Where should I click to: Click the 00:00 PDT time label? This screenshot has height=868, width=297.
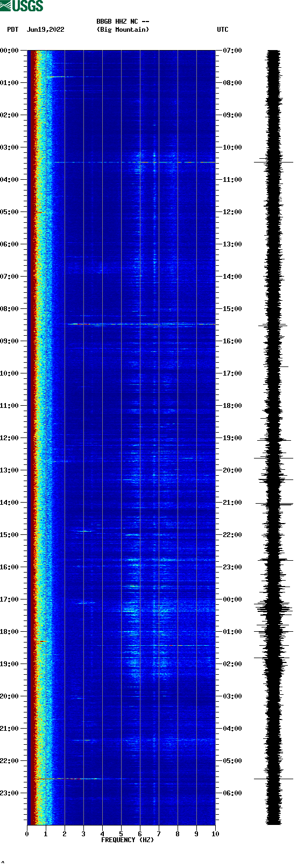(9, 51)
